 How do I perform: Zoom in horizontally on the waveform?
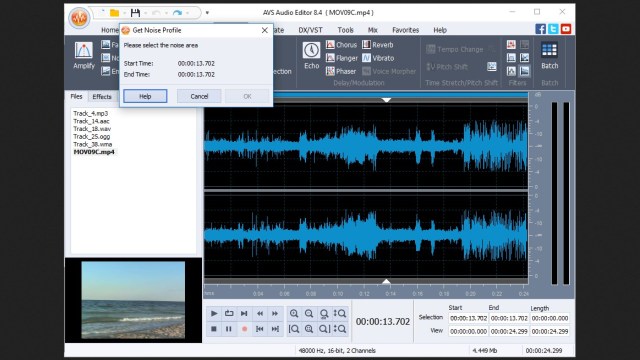294,313
